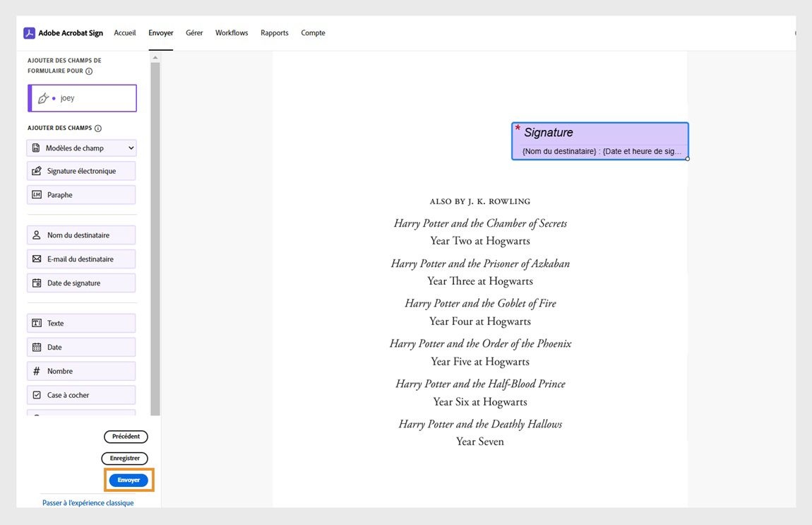Click the Enregistrer button
Screen dimensions: 812x525
tap(125, 458)
